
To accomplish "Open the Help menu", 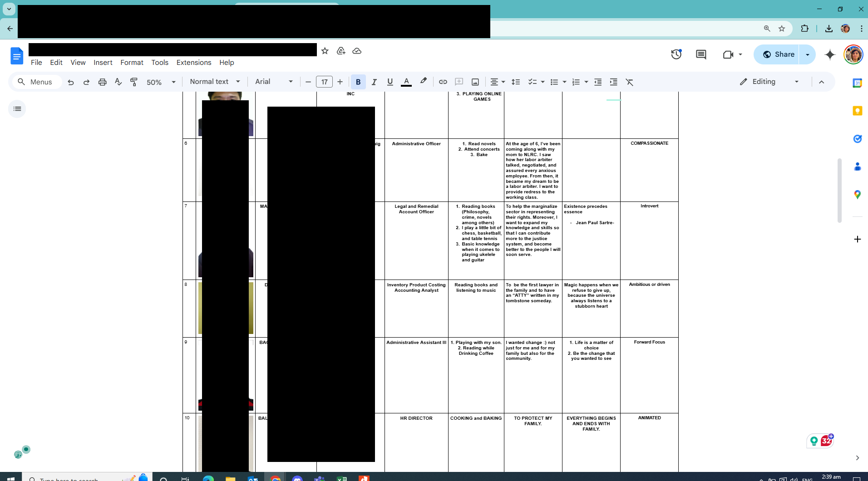I will [227, 63].
